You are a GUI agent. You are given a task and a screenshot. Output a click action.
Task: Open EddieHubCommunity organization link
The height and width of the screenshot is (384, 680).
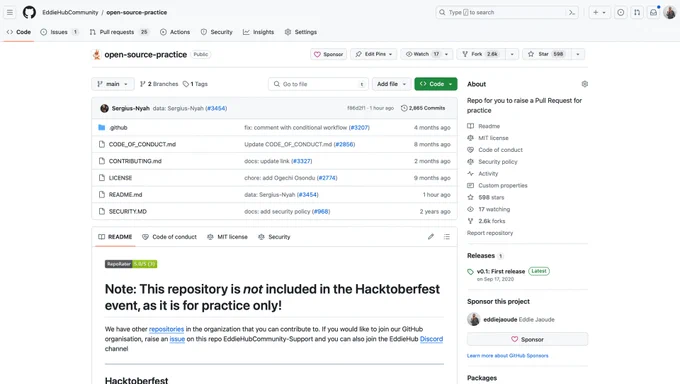(70, 13)
